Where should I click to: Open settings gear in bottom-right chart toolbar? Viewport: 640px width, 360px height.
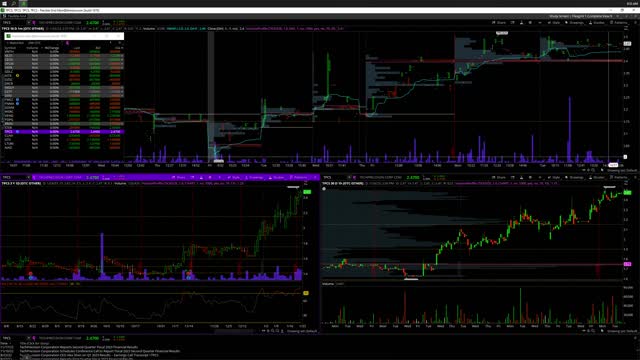530,178
